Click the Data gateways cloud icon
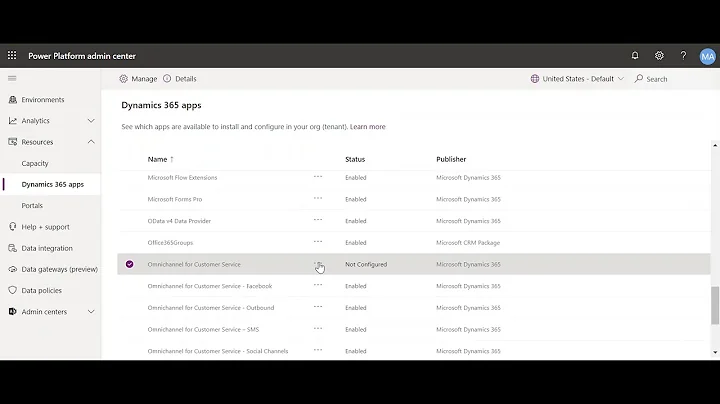 [x=13, y=269]
